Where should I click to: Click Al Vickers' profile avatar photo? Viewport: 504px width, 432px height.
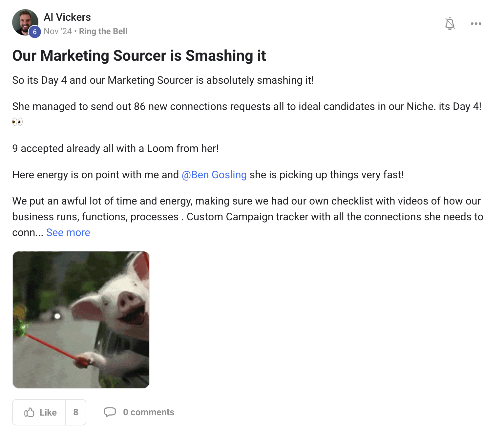[x=24, y=21]
